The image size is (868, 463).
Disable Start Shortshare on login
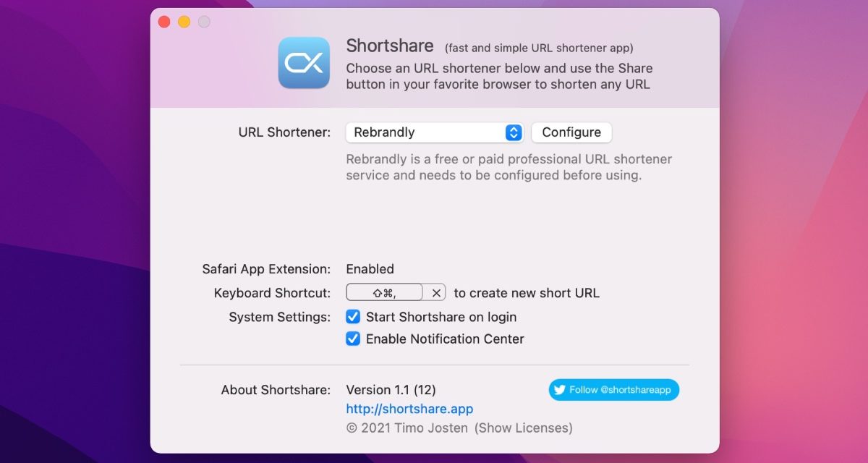353,317
